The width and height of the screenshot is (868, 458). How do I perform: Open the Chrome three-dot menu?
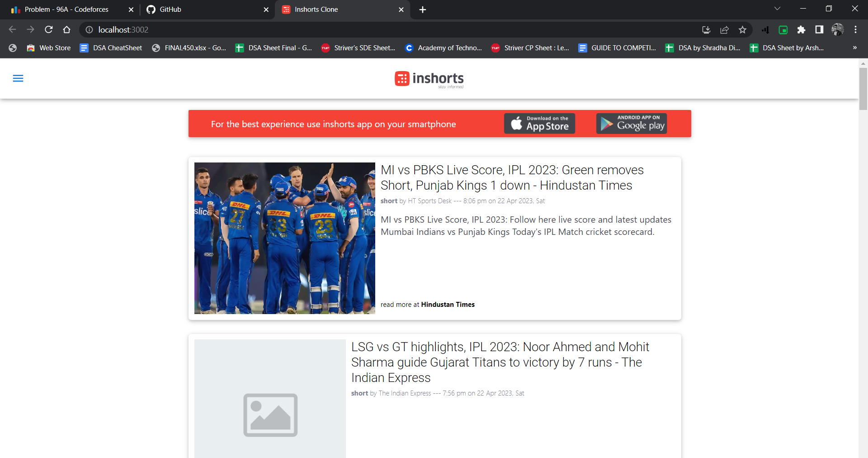855,30
